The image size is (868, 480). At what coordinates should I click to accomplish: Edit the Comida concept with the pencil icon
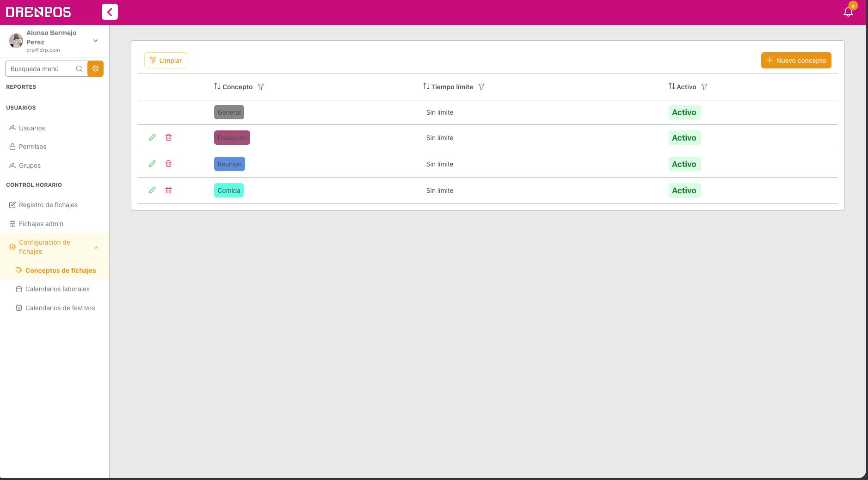152,190
